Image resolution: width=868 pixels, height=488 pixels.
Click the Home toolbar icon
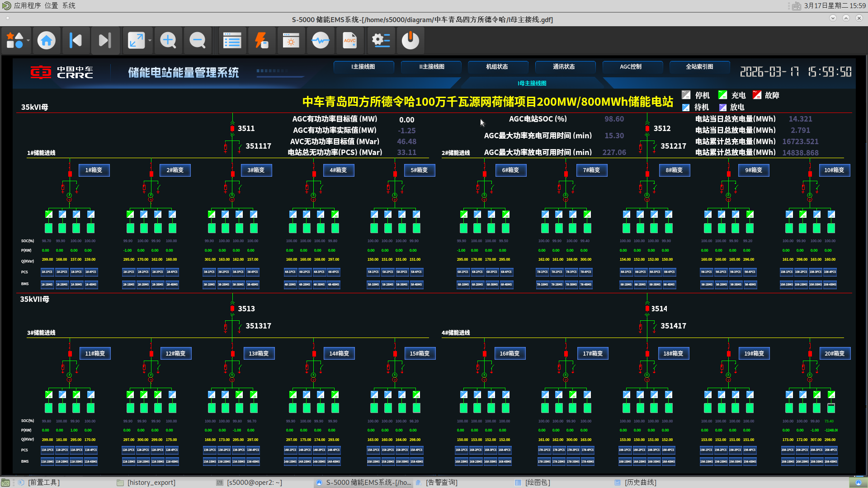46,41
